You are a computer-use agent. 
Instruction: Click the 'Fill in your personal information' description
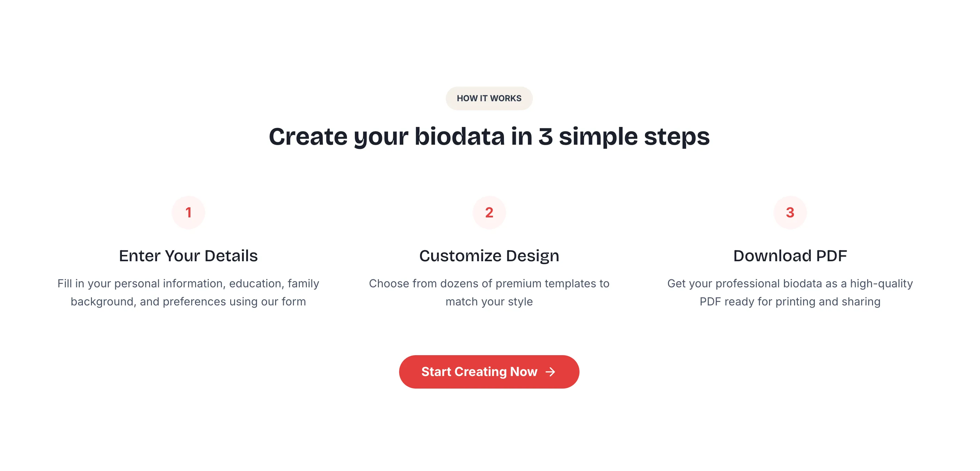click(188, 292)
